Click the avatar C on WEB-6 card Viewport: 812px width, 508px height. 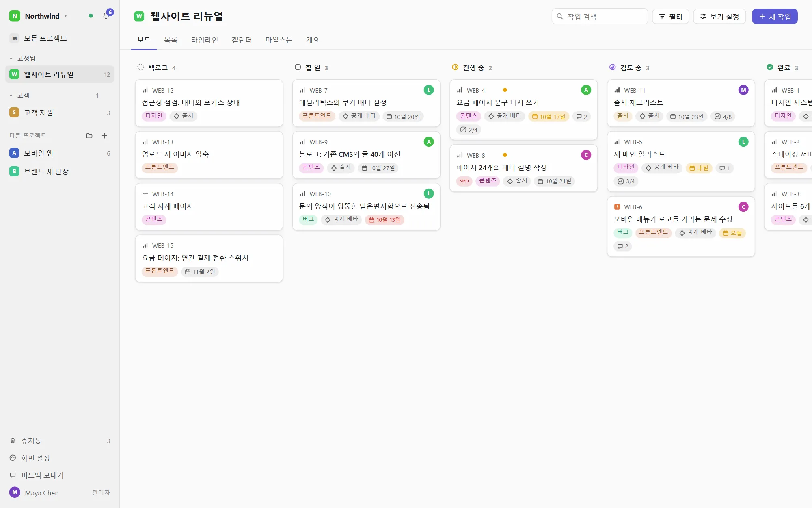coord(743,207)
